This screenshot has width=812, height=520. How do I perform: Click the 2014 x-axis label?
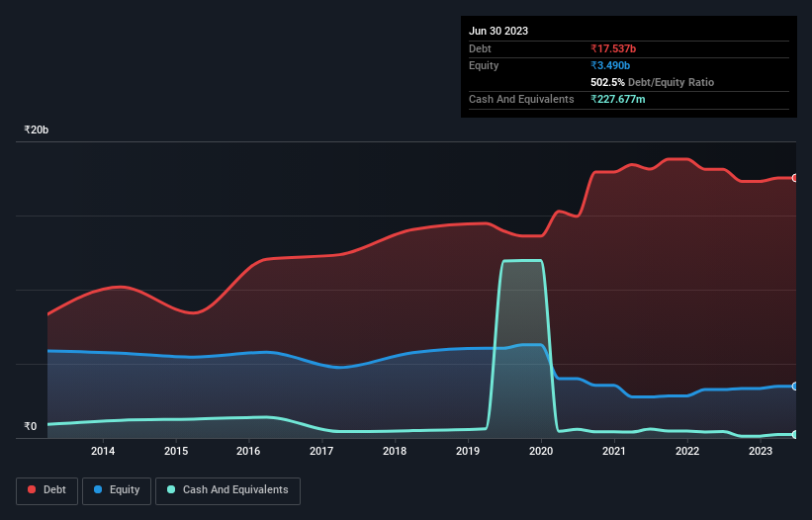click(x=103, y=451)
